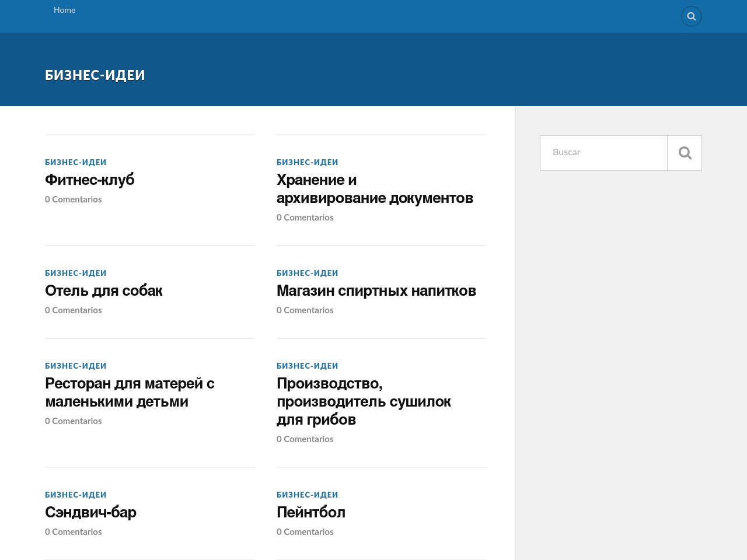Open the Ресторан для матерей с маленькими детьми post
Image resolution: width=747 pixels, height=560 pixels.
pos(130,393)
